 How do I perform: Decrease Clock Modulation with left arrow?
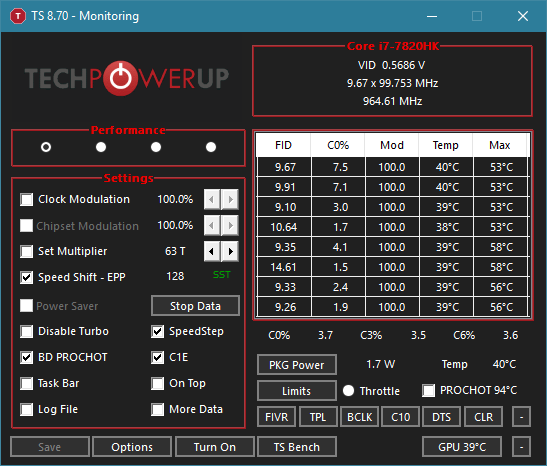click(212, 200)
